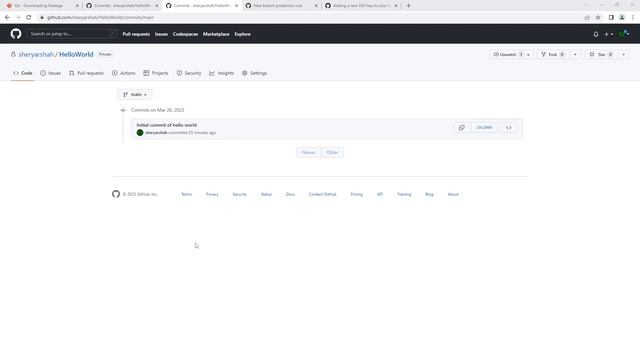Screen dimensions: 640x360
Task: Open Pull requests in top navigation
Action: (136, 34)
